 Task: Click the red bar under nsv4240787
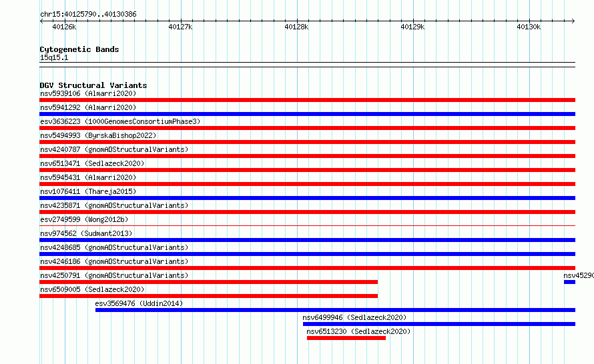pyautogui.click(x=307, y=156)
